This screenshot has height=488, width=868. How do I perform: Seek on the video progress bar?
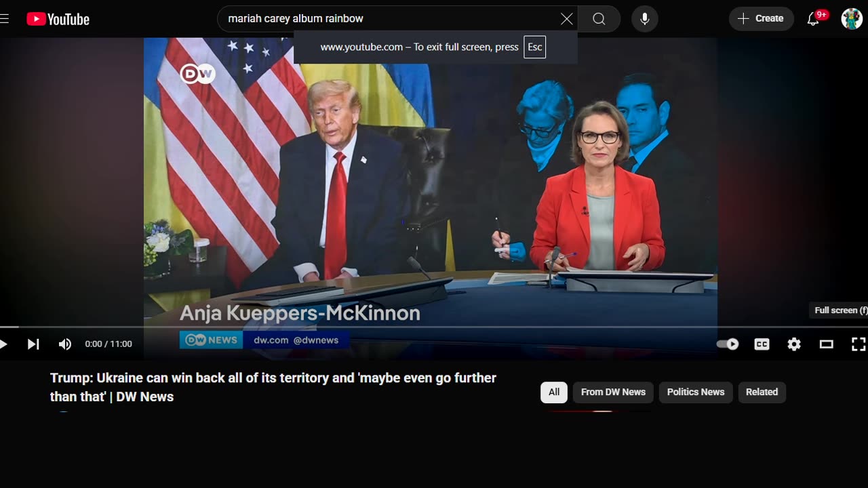point(434,327)
